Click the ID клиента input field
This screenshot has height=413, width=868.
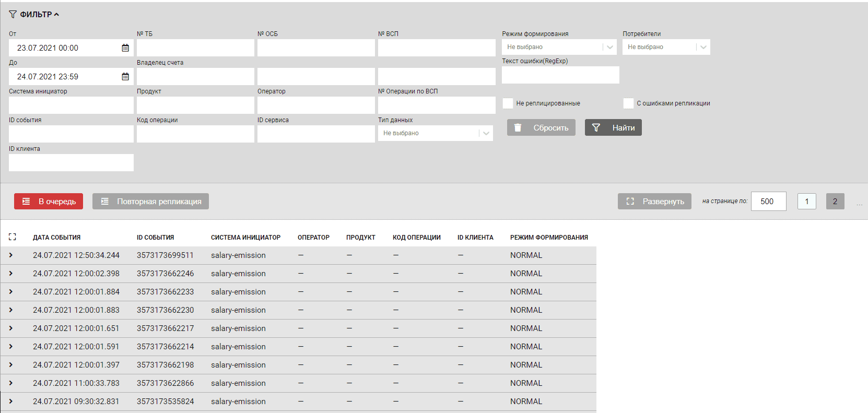(71, 162)
